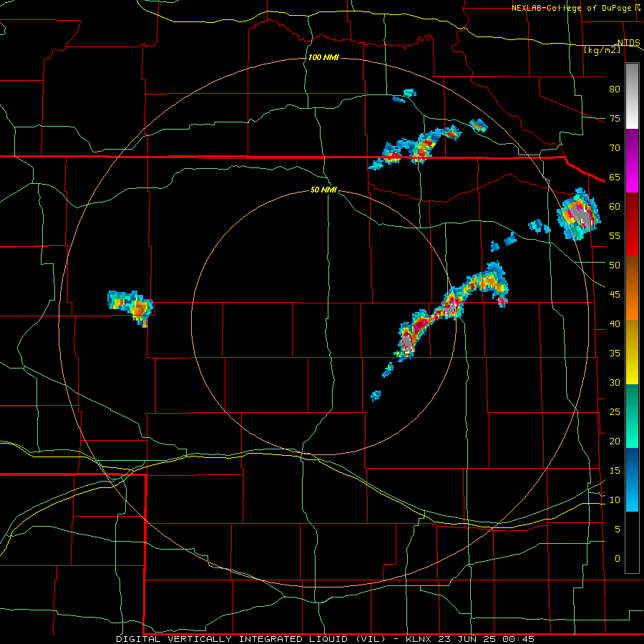644x644 pixels.
Task: Click the gray-core storm cell beside the color scale
Action: (x=578, y=215)
